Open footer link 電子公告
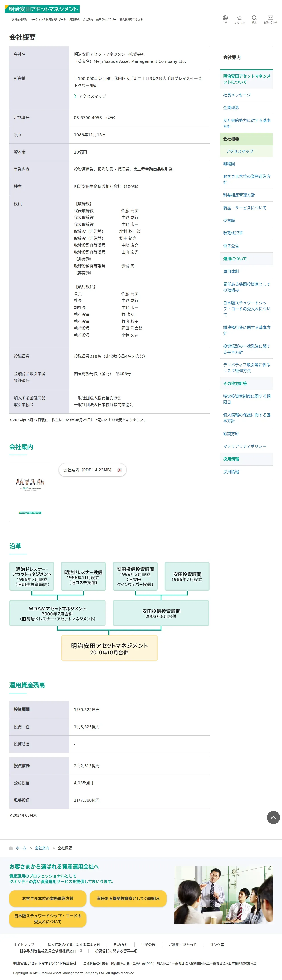 point(148,945)
